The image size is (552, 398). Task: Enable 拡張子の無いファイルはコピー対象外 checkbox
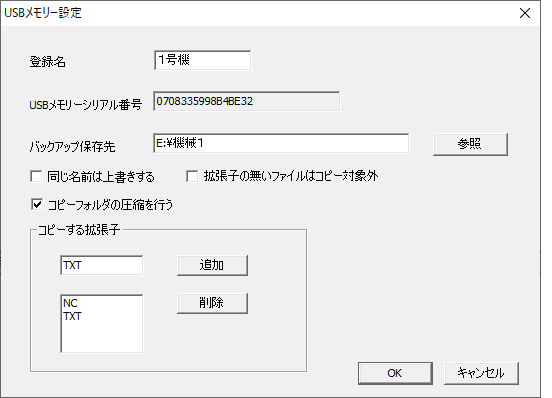(192, 176)
